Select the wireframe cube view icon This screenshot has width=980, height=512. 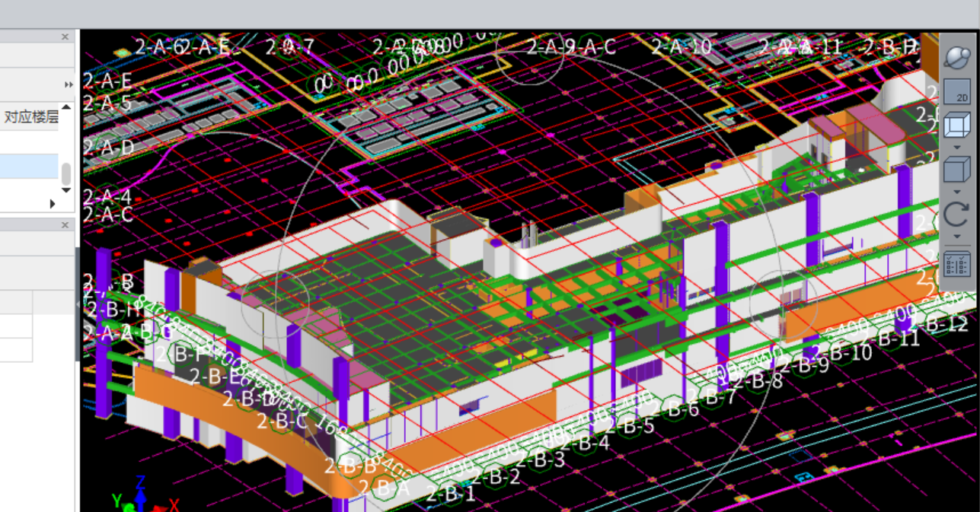coord(956,126)
